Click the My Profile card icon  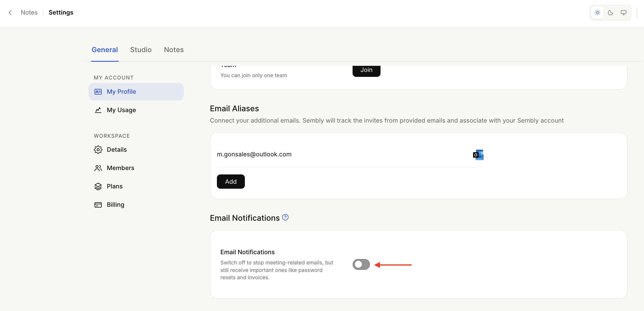[x=98, y=92]
